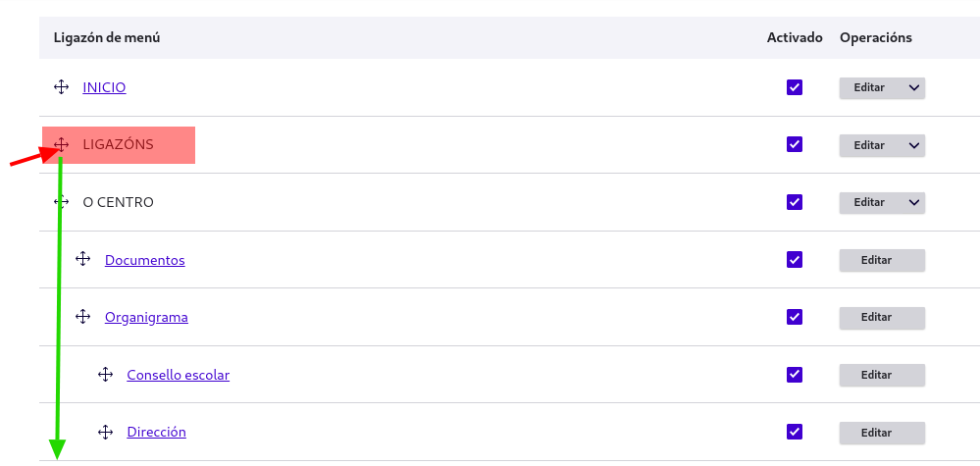Image resolution: width=980 pixels, height=466 pixels.
Task: Follow the Consello escolar link
Action: (x=178, y=375)
